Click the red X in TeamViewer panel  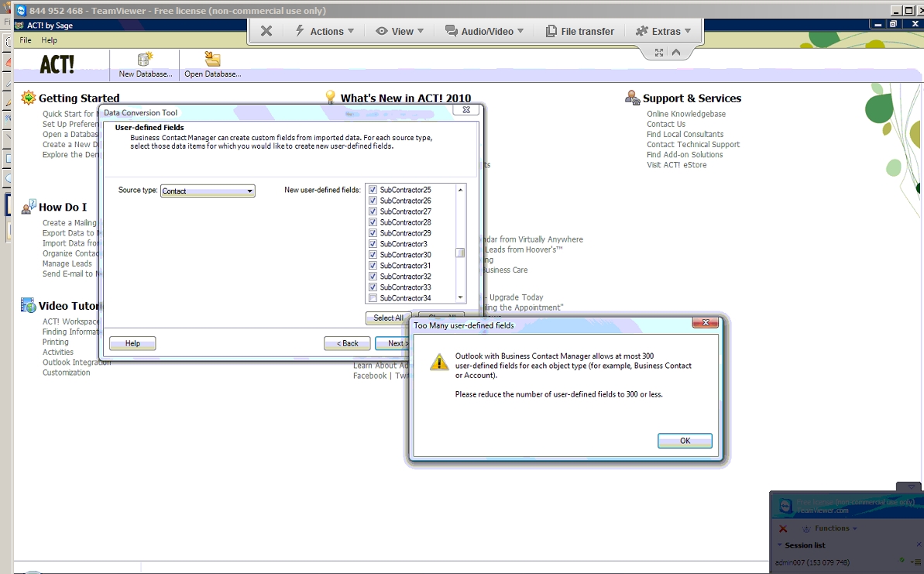pos(783,529)
